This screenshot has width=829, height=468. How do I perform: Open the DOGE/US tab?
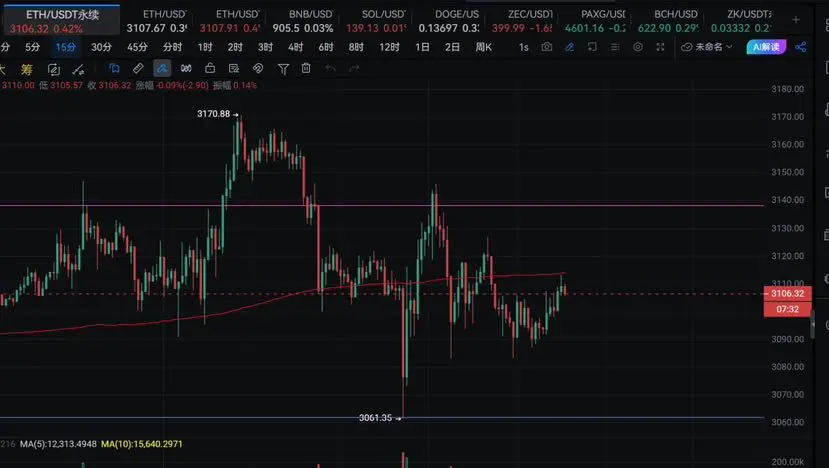449,21
